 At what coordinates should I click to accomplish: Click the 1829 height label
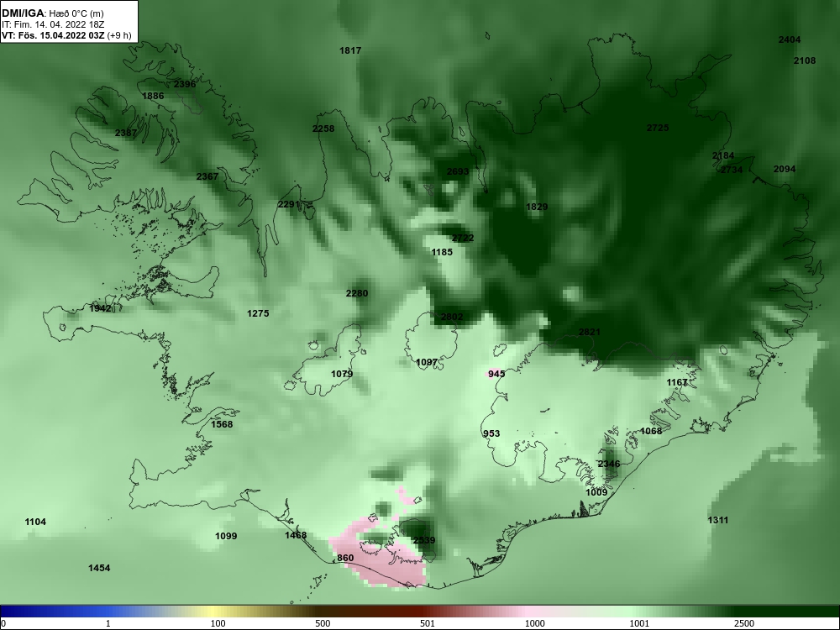[537, 207]
